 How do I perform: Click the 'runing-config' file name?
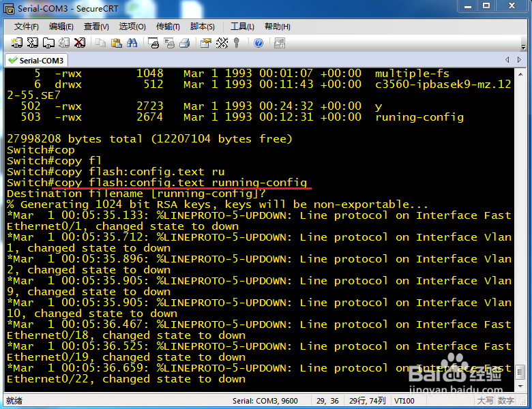click(x=419, y=117)
